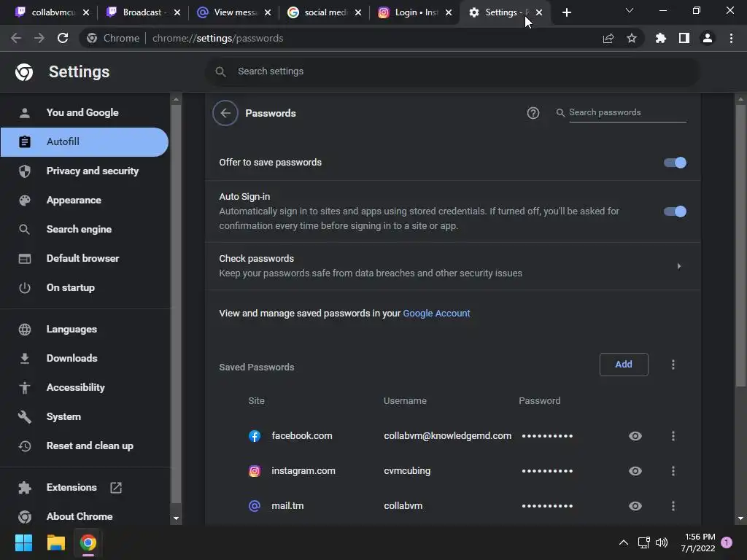The width and height of the screenshot is (747, 560).
Task: Show the mail.tm password with eye icon
Action: pyautogui.click(x=635, y=506)
